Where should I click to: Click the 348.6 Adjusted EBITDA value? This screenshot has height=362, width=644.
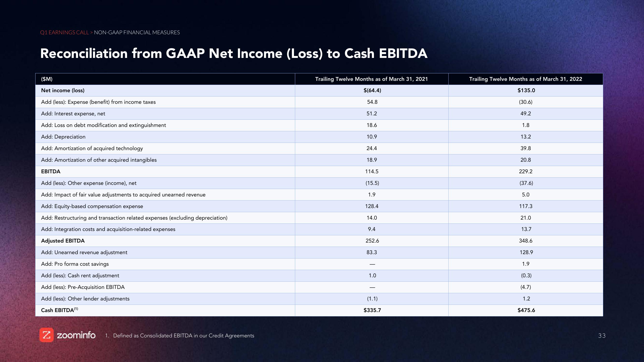pyautogui.click(x=526, y=241)
